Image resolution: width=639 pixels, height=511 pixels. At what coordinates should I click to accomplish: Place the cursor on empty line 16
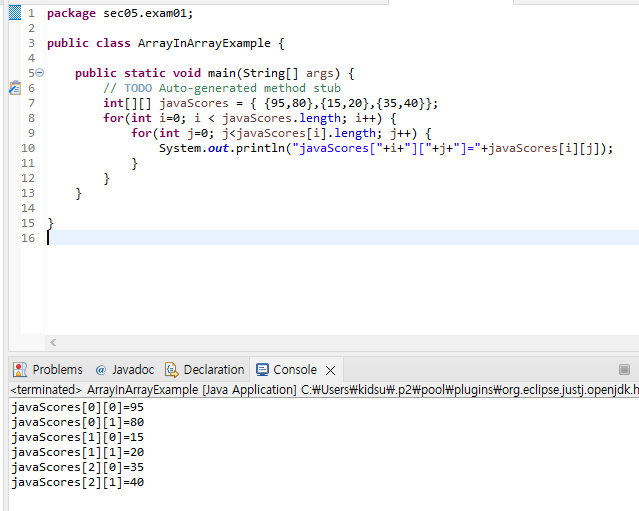click(x=342, y=238)
